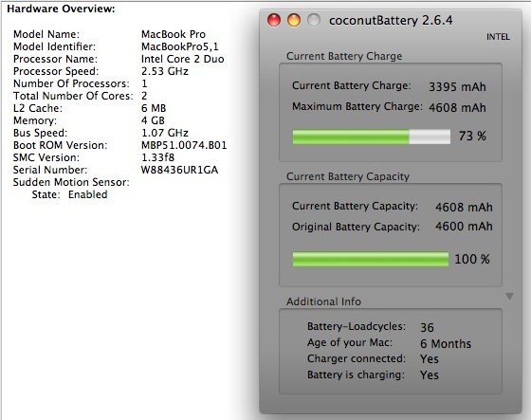This screenshot has width=531, height=420.
Task: Click the 73 % charge percentage text
Action: [472, 137]
